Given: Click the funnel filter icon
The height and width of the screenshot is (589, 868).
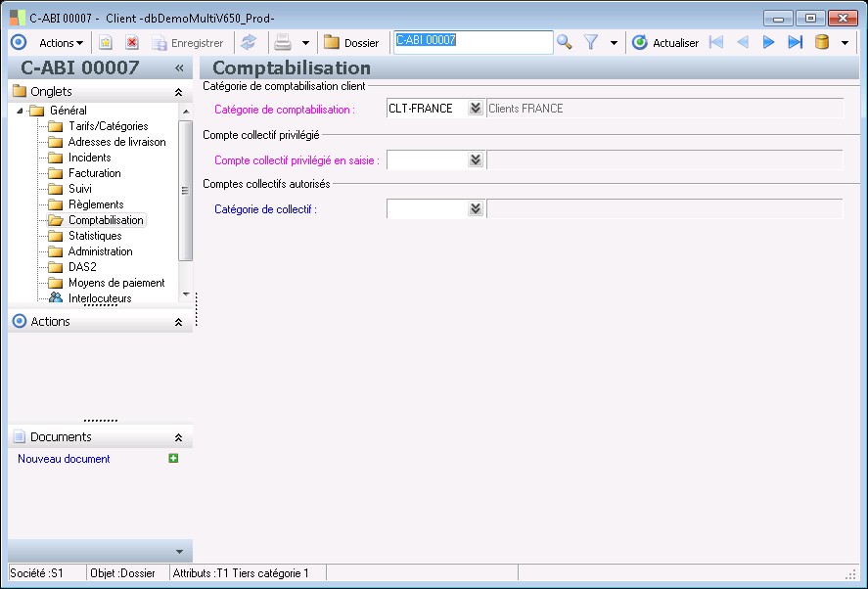Looking at the screenshot, I should pyautogui.click(x=591, y=43).
